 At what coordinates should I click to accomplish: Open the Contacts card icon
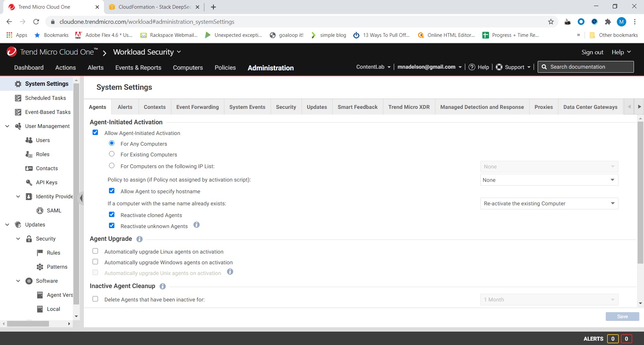pyautogui.click(x=29, y=168)
